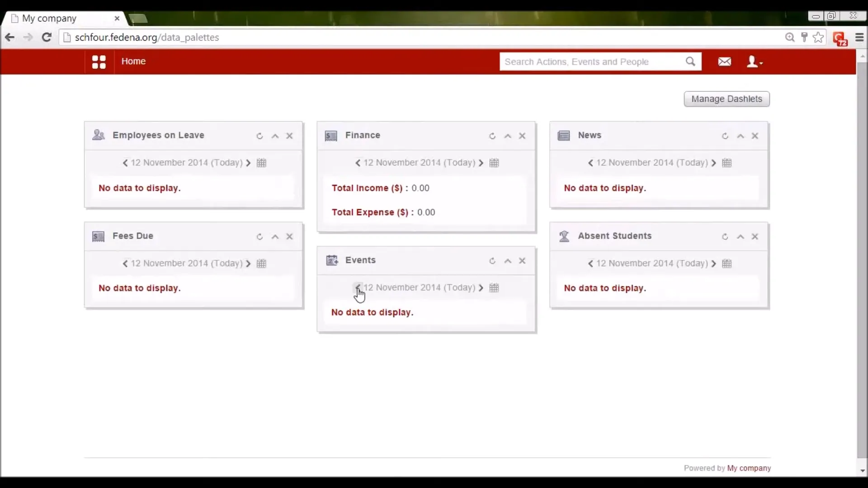Refresh the Employees on Leave dashlet
Image resolution: width=868 pixels, height=488 pixels.
[x=259, y=136]
